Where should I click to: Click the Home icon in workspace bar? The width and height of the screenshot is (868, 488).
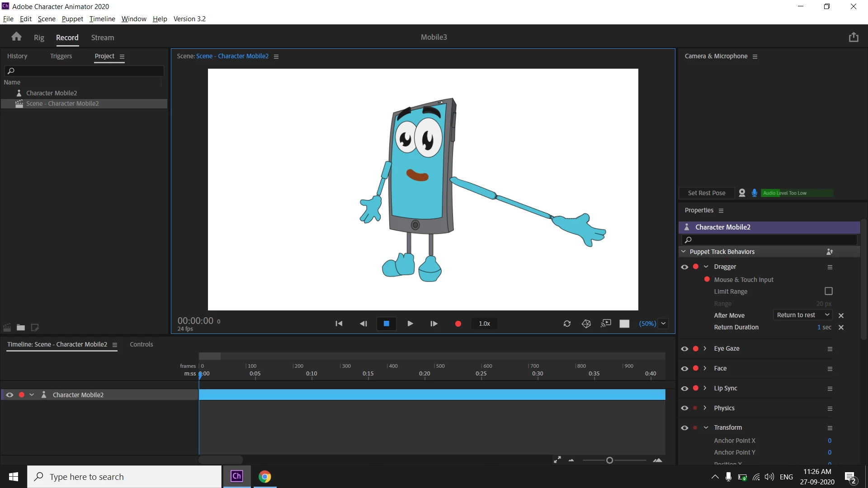(17, 37)
